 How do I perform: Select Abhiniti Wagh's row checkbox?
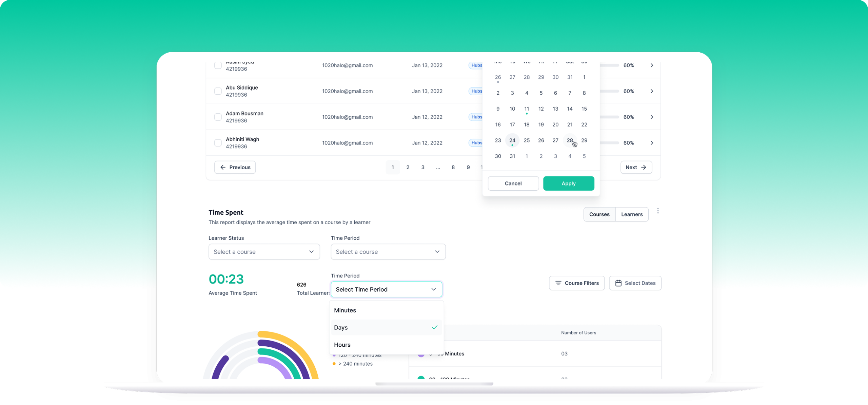(218, 143)
